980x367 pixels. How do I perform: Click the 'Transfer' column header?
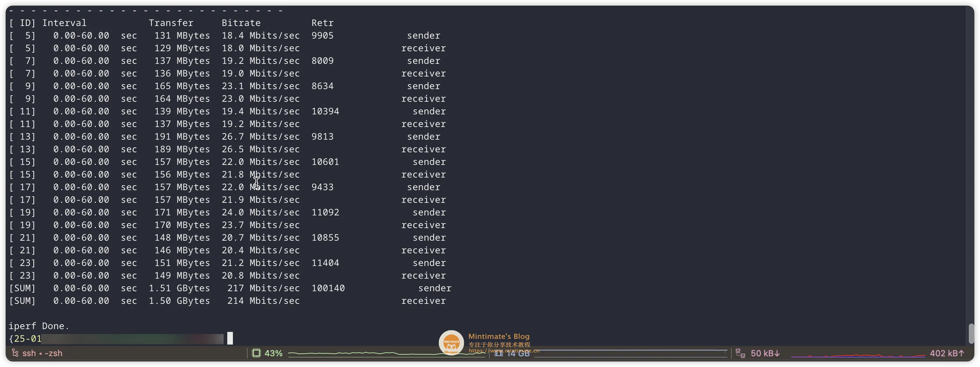(171, 23)
